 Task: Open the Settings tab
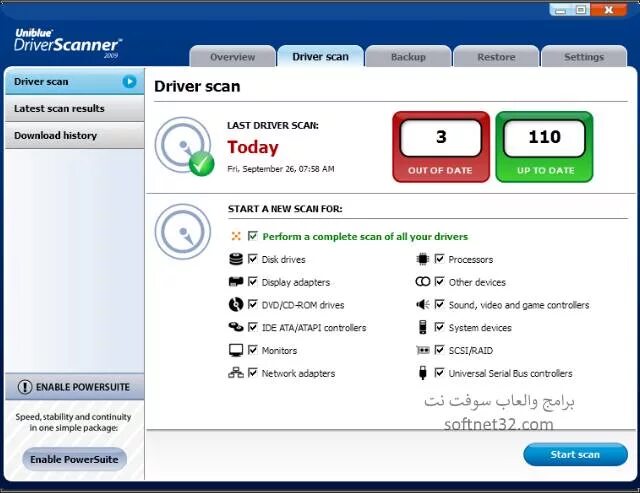[584, 57]
